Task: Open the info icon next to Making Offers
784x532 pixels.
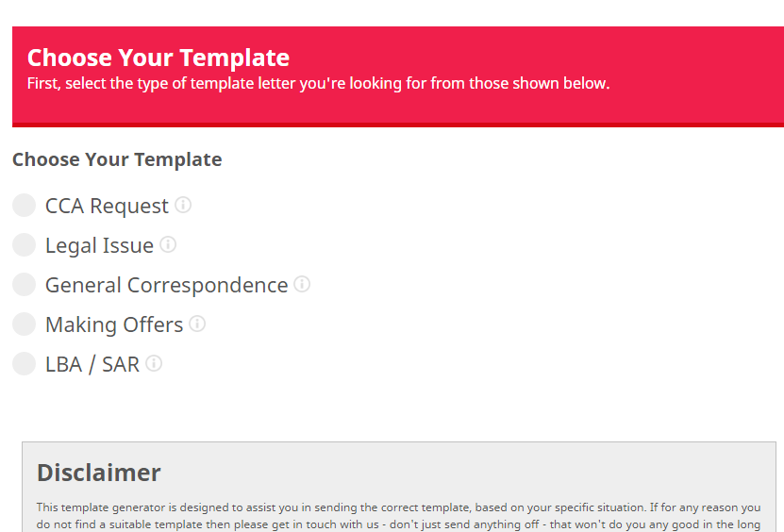Action: tap(197, 324)
